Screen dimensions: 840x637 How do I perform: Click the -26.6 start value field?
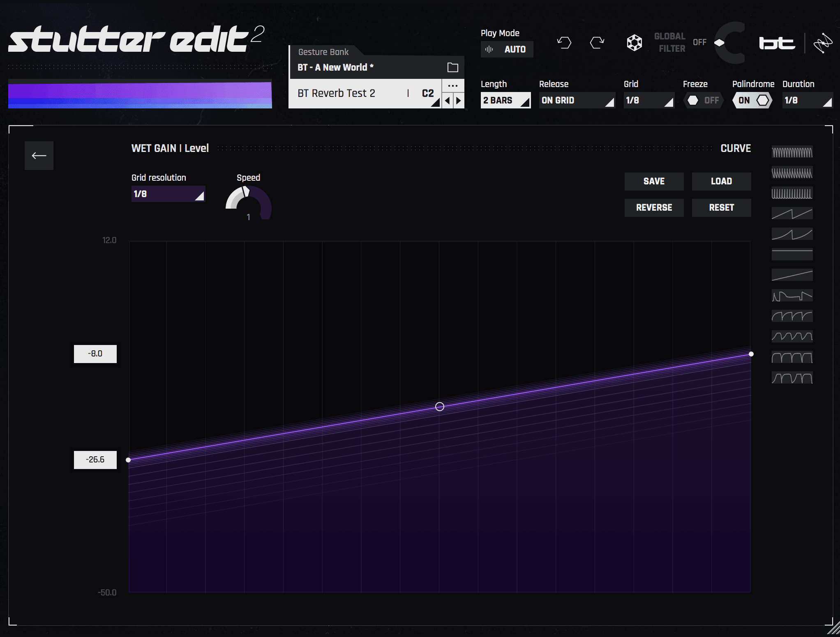click(95, 460)
